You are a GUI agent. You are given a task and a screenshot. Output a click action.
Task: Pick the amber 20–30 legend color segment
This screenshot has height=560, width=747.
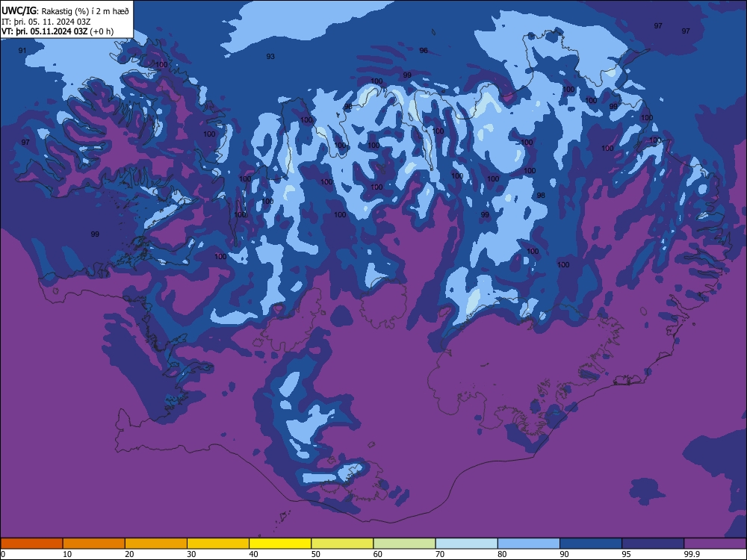click(156, 544)
